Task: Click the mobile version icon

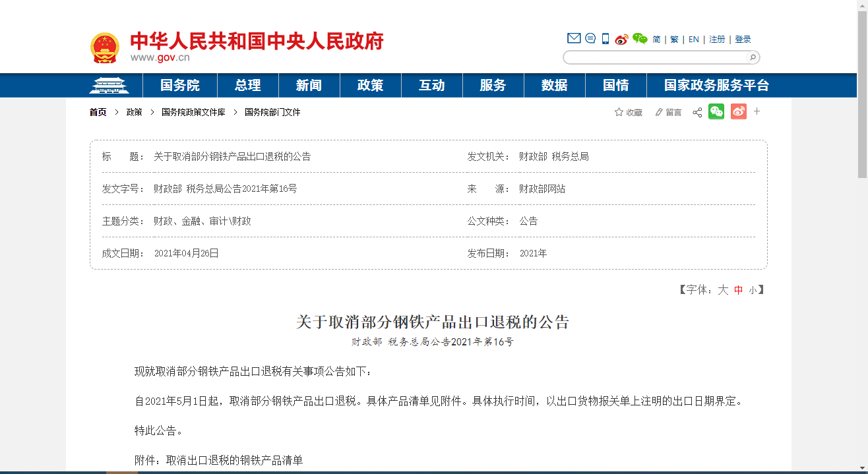Action: click(x=605, y=38)
